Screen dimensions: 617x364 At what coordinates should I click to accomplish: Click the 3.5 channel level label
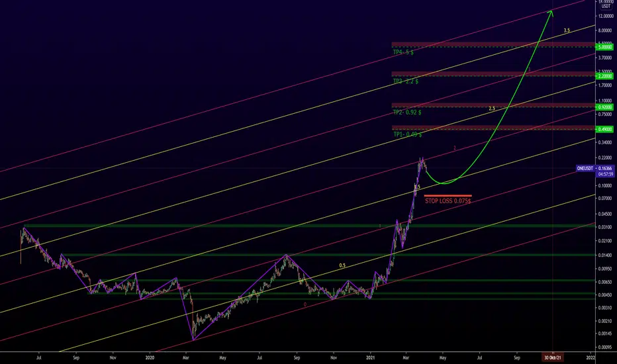click(567, 30)
